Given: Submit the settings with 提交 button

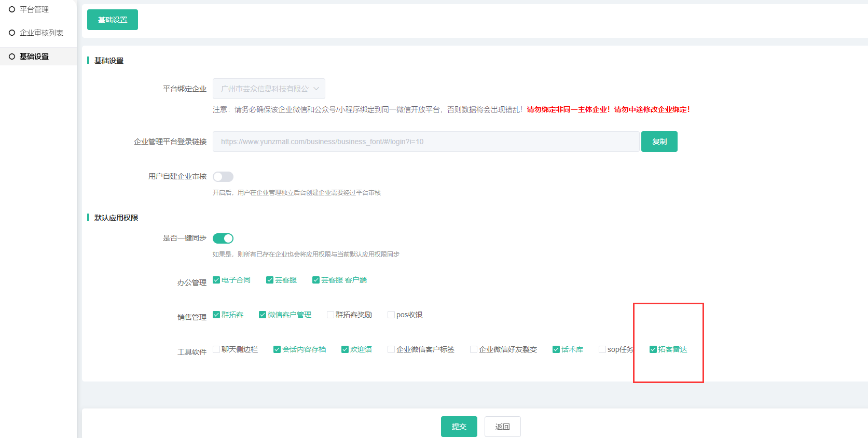Looking at the screenshot, I should [x=459, y=427].
